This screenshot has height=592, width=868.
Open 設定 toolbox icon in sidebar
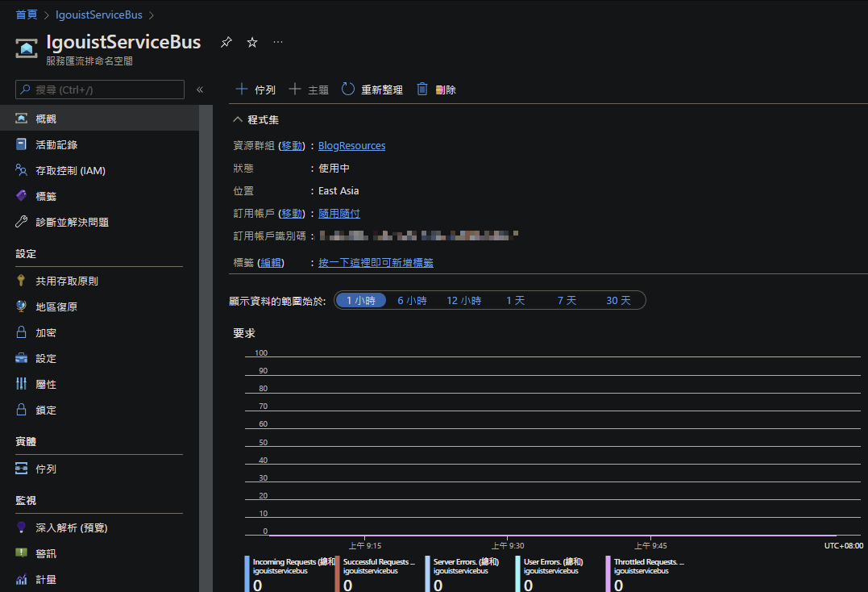coord(22,358)
